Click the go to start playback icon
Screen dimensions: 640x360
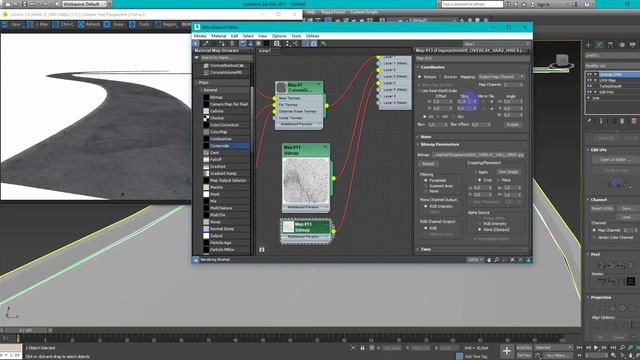pyautogui.click(x=580, y=348)
